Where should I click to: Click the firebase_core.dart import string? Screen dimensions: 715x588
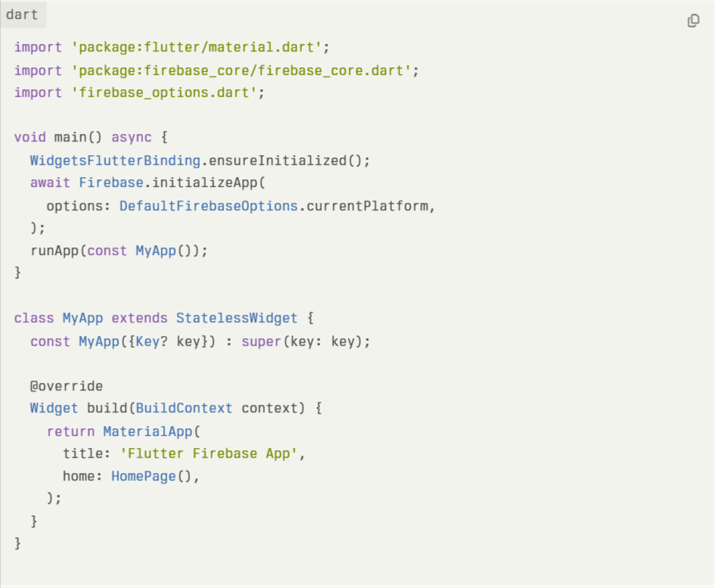point(241,70)
